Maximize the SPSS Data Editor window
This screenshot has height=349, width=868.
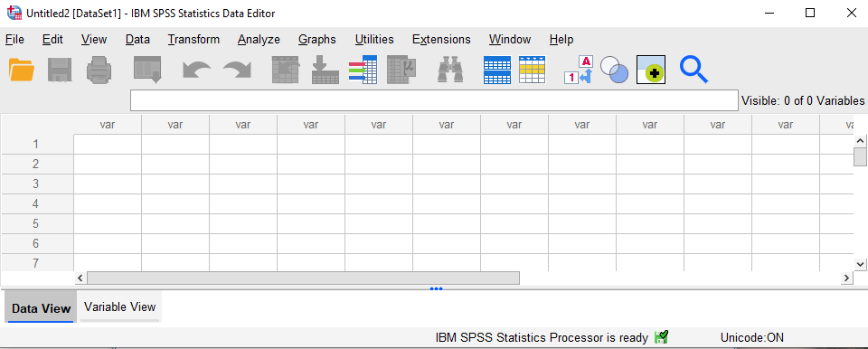click(x=810, y=13)
